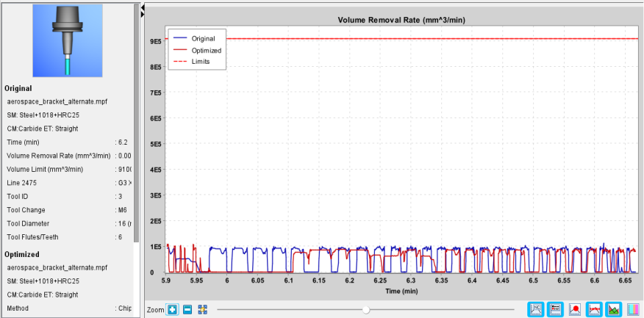Click the left panel vertical scrollbar

click(136, 123)
